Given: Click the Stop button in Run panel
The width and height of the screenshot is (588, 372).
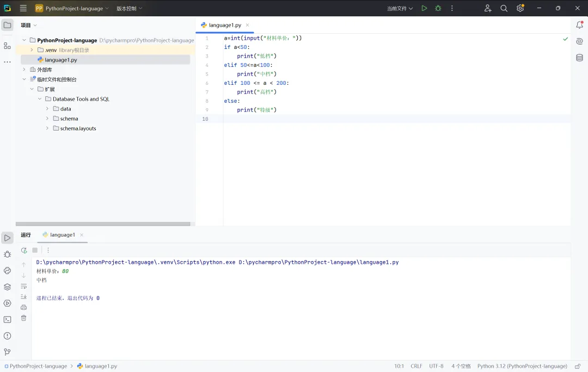Looking at the screenshot, I should point(35,250).
